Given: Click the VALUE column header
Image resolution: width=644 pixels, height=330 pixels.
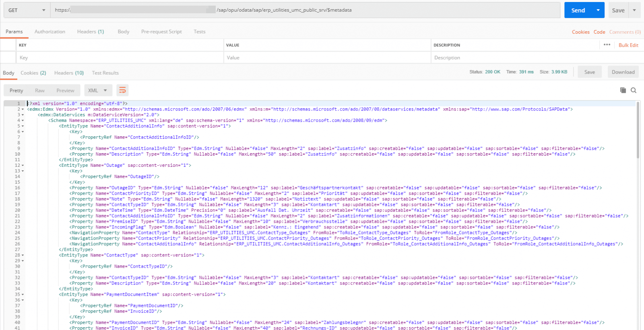Looking at the screenshot, I should pyautogui.click(x=233, y=45).
